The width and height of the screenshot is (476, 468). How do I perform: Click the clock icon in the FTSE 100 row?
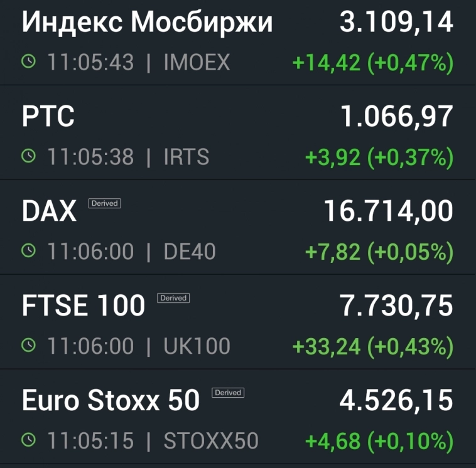29,346
